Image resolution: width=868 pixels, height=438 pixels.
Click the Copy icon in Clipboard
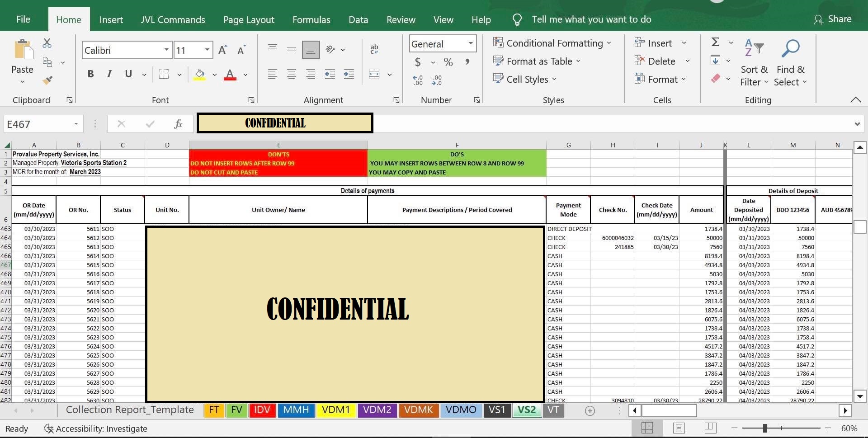[47, 62]
